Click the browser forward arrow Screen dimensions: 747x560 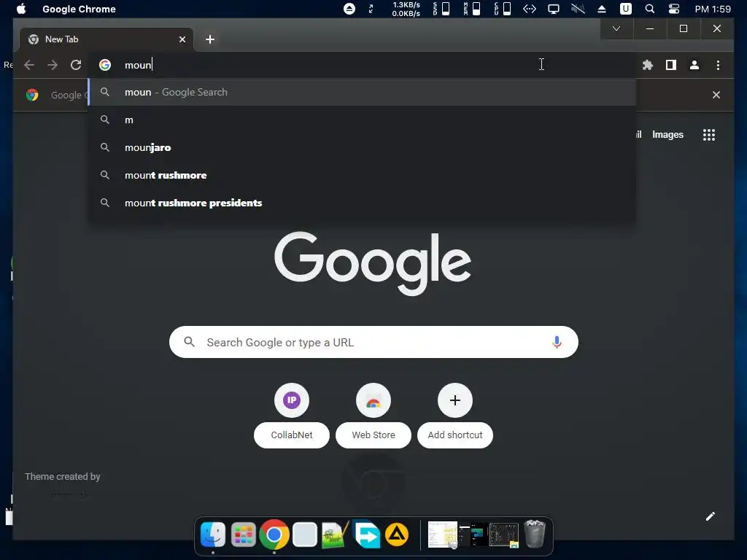pos(53,65)
